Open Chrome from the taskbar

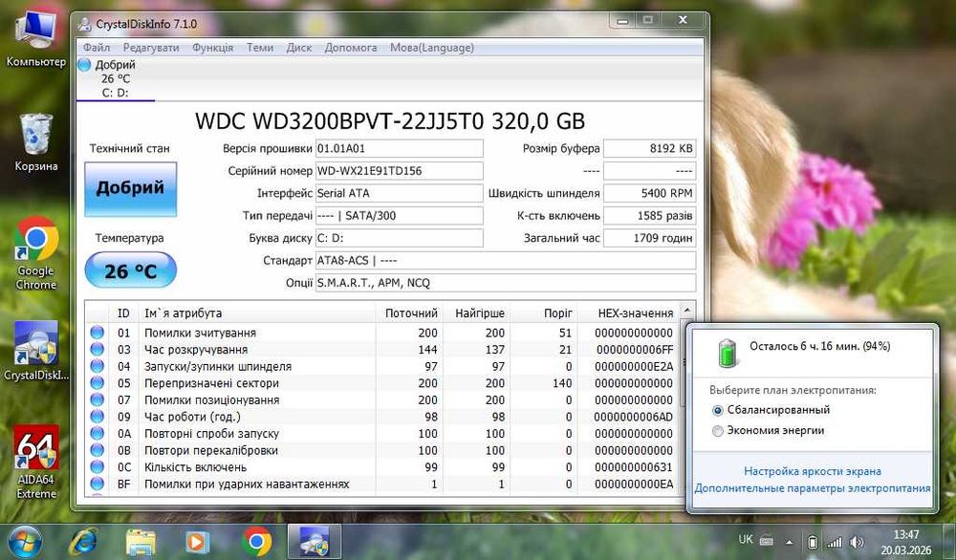pyautogui.click(x=256, y=542)
